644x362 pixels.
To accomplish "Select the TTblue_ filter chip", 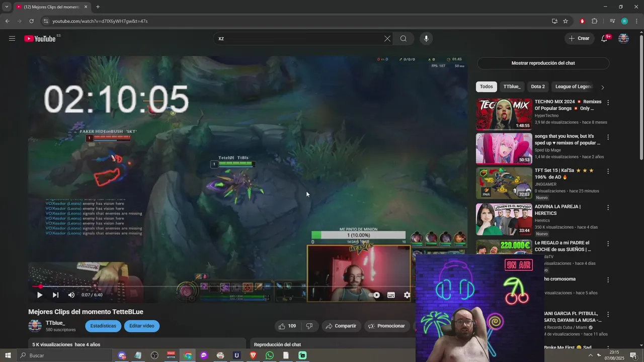I will pos(512,86).
